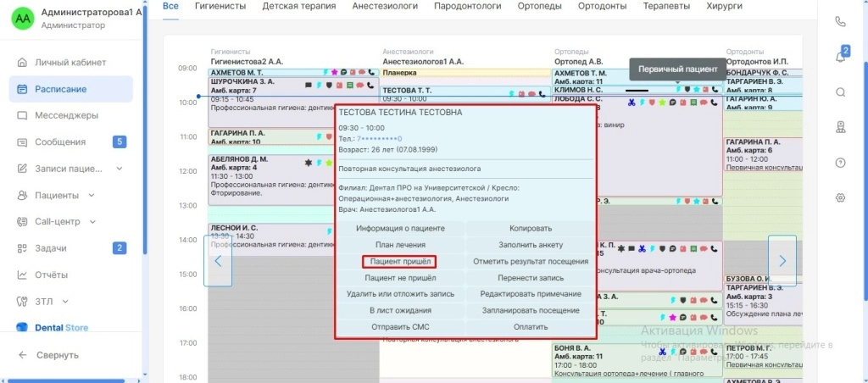Expand the Пациенты sidebar submenu

(91, 195)
